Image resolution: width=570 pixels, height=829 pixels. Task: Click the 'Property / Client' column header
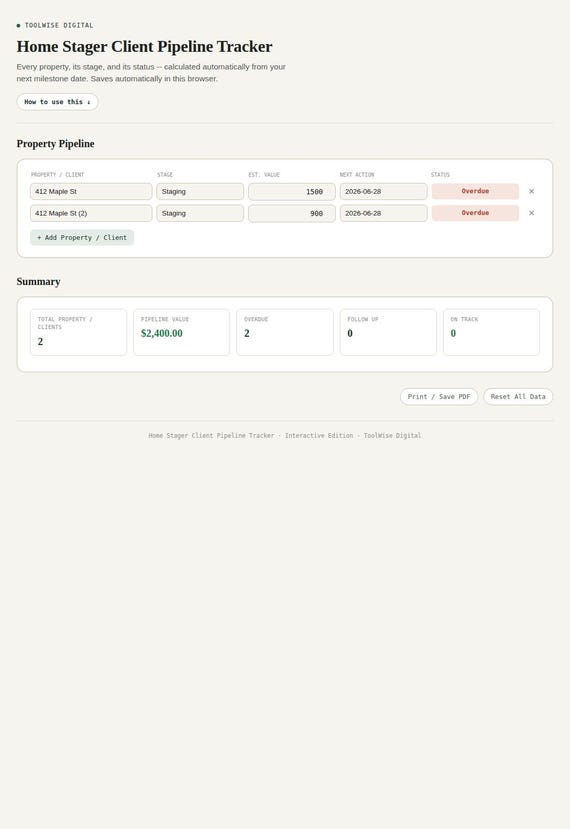58,174
